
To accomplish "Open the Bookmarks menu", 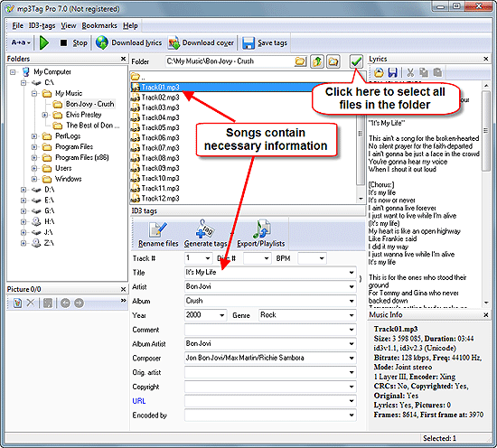I will point(99,25).
